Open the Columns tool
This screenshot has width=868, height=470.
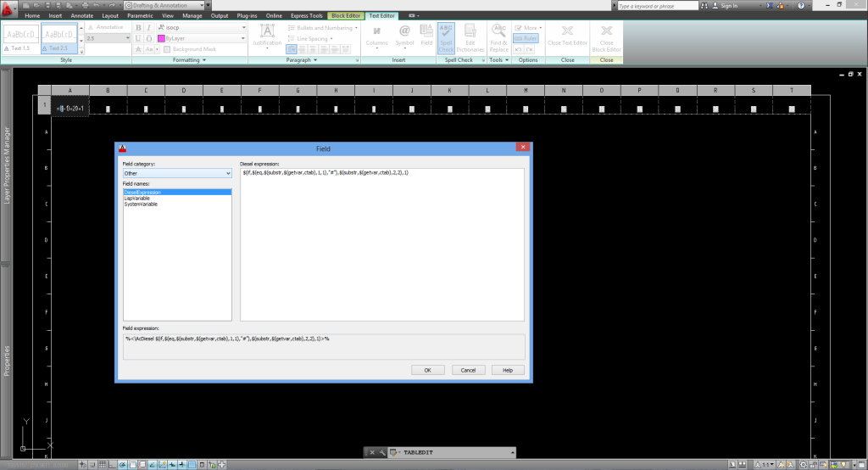[x=376, y=36]
